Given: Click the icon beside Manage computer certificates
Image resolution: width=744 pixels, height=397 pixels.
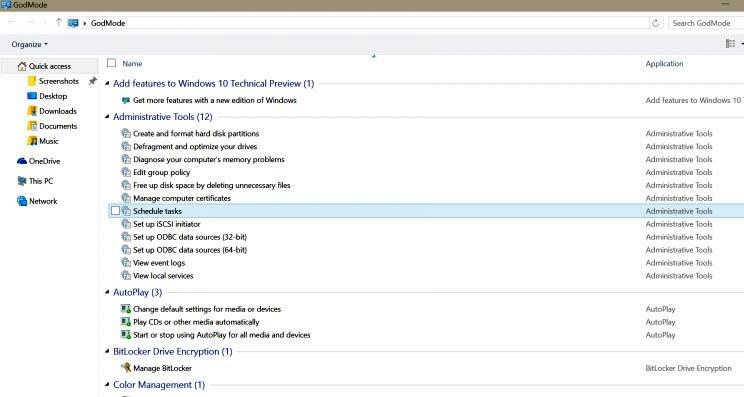Looking at the screenshot, I should point(126,198).
